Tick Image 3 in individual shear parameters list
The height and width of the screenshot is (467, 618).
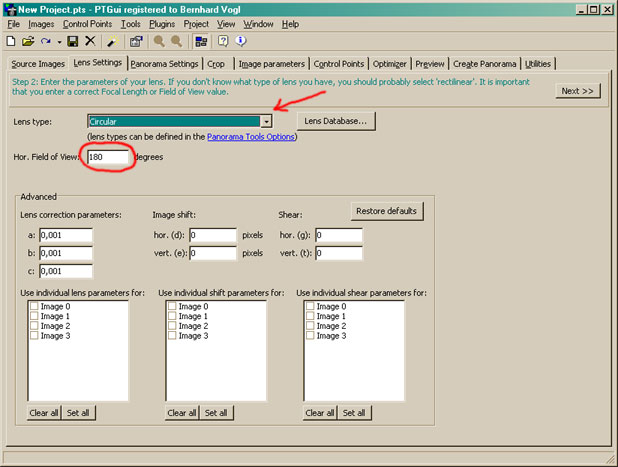pos(312,336)
